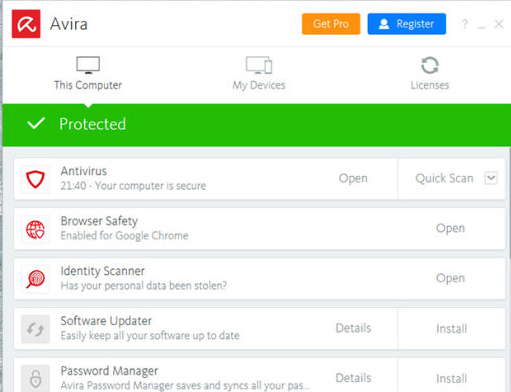Switch to the This Computer tab
Viewport: 511px width, 392px height.
88,74
